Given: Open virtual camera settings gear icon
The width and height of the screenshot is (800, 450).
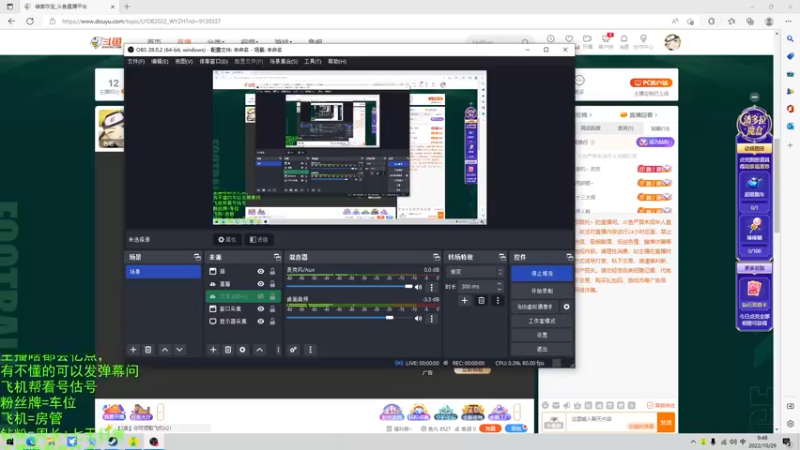Looking at the screenshot, I should point(566,307).
